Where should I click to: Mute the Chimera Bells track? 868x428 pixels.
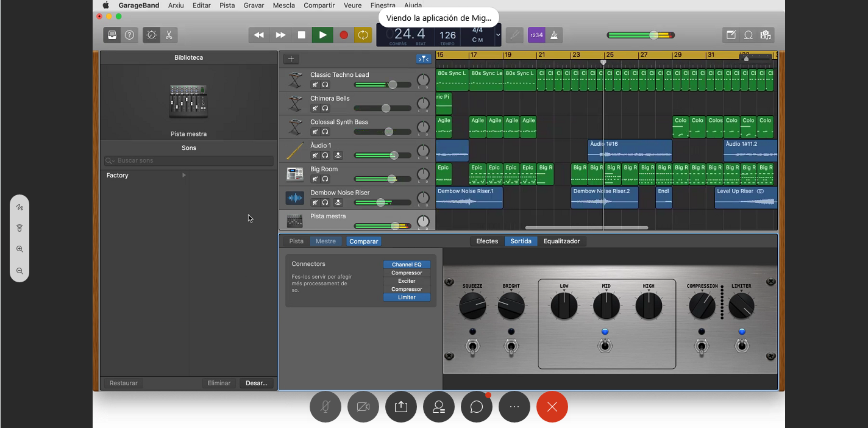[x=315, y=108]
